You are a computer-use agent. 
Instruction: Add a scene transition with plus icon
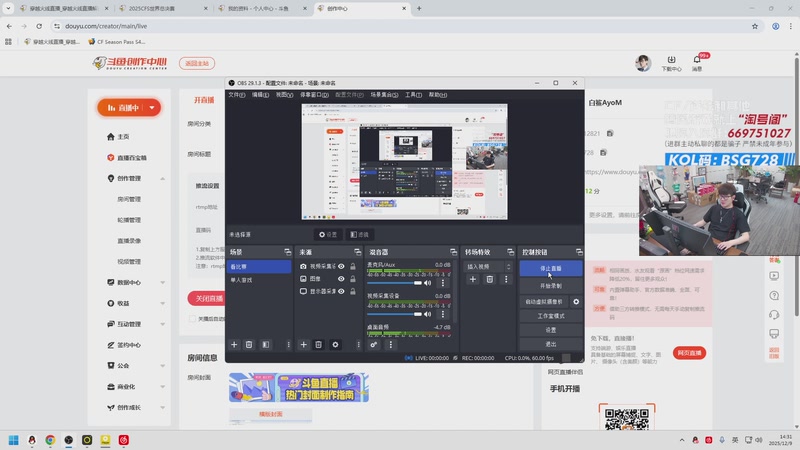[473, 279]
